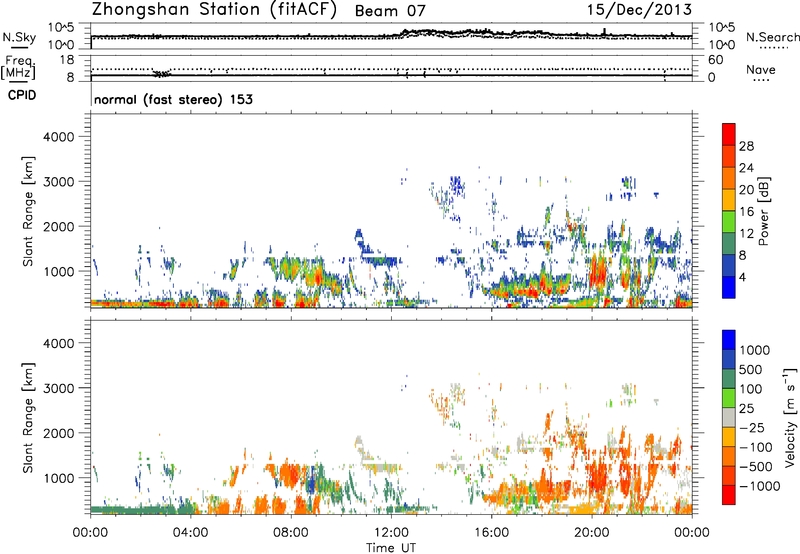The height and width of the screenshot is (554, 800).
Task: Click the -1000 tick on Velocity colorbar
Action: (759, 486)
